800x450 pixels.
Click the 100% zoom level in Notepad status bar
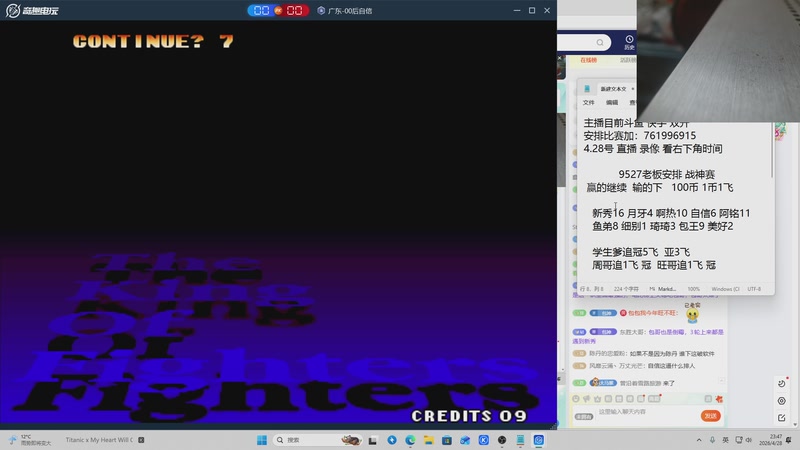pos(693,289)
